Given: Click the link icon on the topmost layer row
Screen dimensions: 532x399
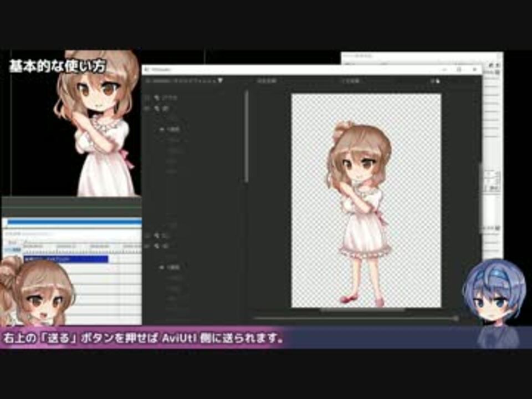Looking at the screenshot, I should click(157, 98).
